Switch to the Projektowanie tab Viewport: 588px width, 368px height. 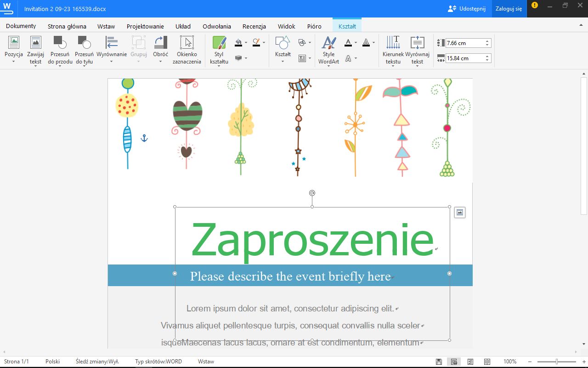click(x=145, y=26)
